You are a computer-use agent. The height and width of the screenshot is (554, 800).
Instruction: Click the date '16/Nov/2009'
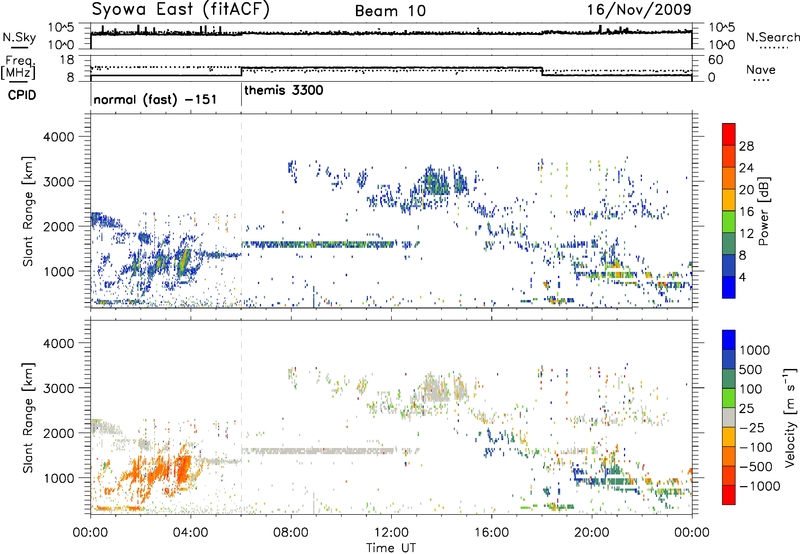click(639, 10)
